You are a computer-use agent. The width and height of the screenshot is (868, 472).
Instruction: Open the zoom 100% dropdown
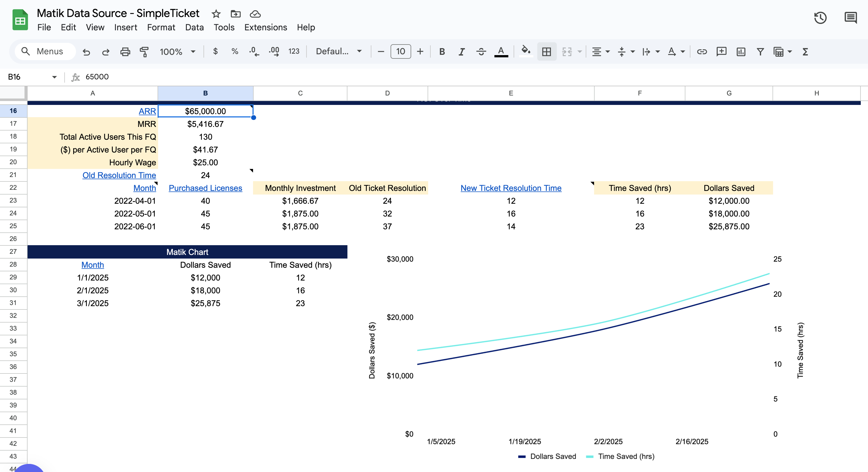[178, 51]
